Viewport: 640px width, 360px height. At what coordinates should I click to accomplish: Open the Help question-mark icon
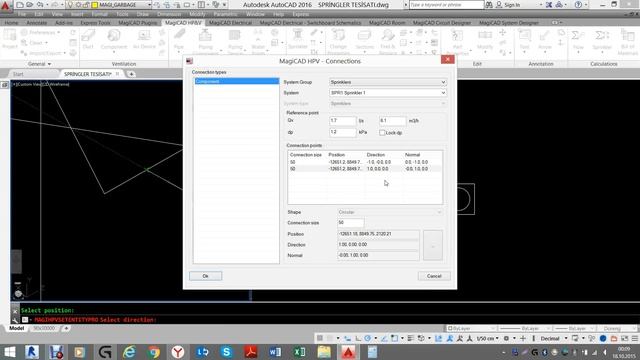coord(578,5)
